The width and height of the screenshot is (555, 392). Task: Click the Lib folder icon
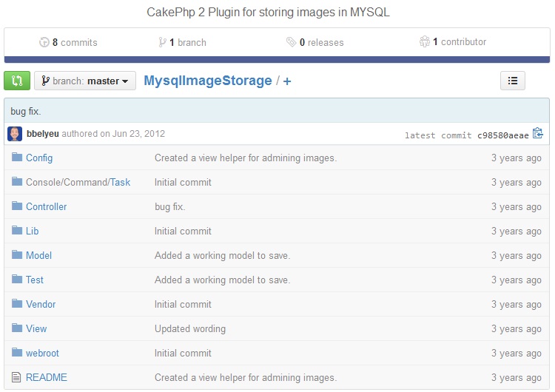coord(16,230)
